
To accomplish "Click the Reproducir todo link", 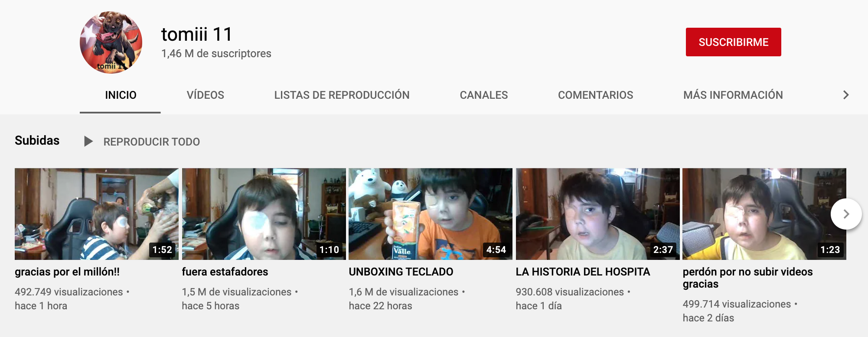I will 151,142.
